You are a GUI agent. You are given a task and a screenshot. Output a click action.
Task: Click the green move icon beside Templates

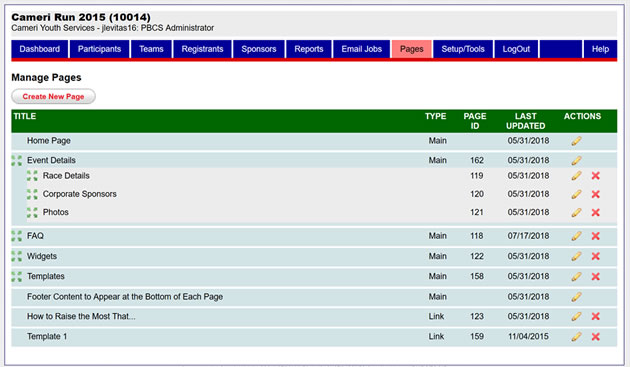coord(16,277)
